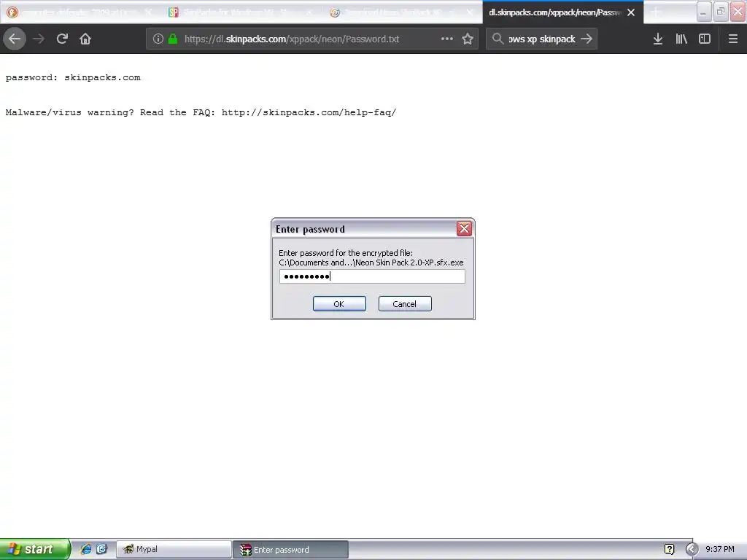The width and height of the screenshot is (747, 560).
Task: Restore down the browser window
Action: [721, 12]
